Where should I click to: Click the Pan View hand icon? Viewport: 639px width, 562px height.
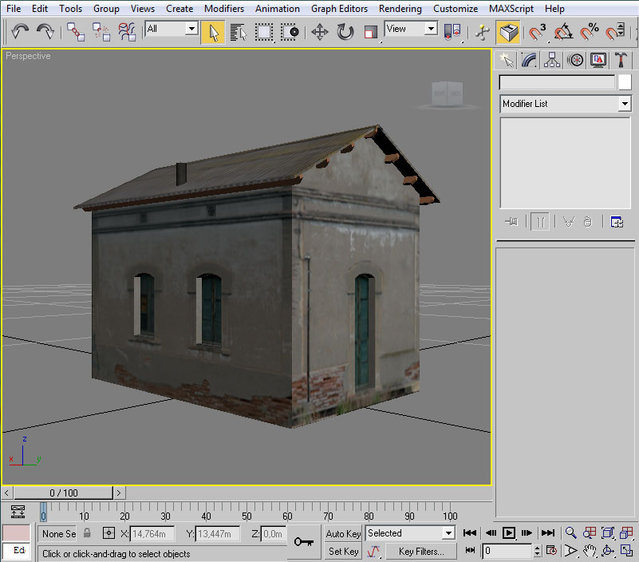tap(590, 551)
